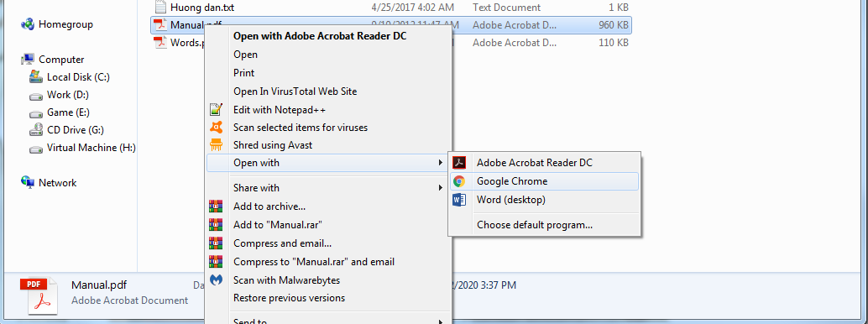Image resolution: width=868 pixels, height=324 pixels.
Task: Select Homegroup in the navigation pane
Action: [65, 24]
